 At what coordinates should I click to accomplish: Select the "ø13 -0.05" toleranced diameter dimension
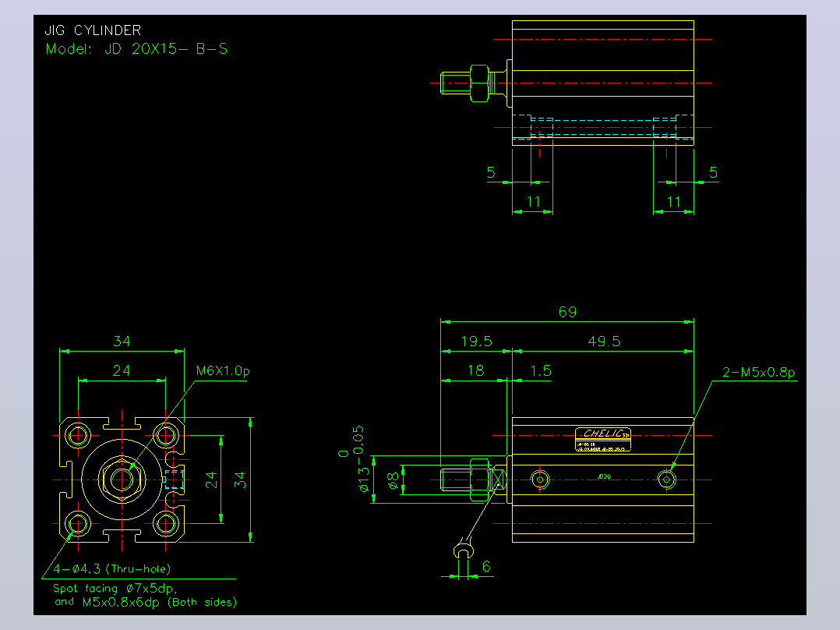point(361,459)
